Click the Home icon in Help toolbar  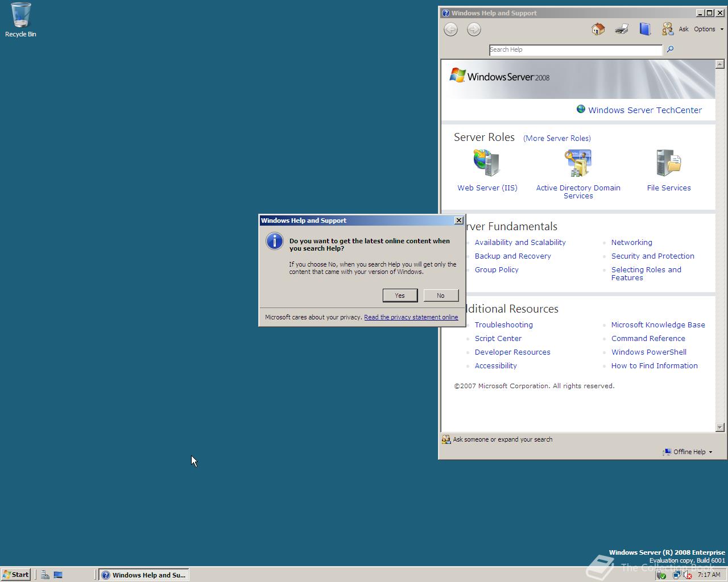[598, 29]
